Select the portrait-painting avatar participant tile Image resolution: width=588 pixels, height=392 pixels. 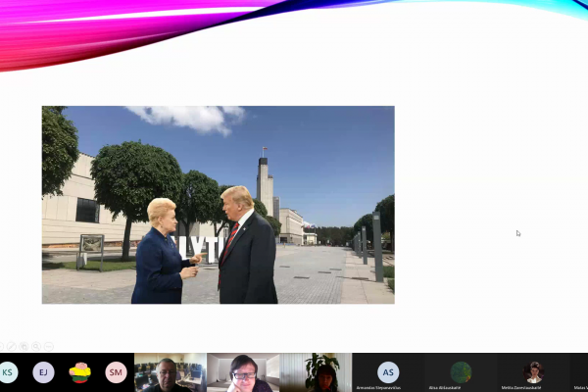534,372
